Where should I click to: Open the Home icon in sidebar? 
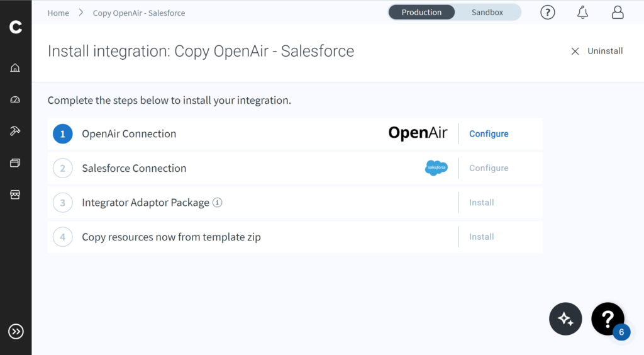click(15, 67)
